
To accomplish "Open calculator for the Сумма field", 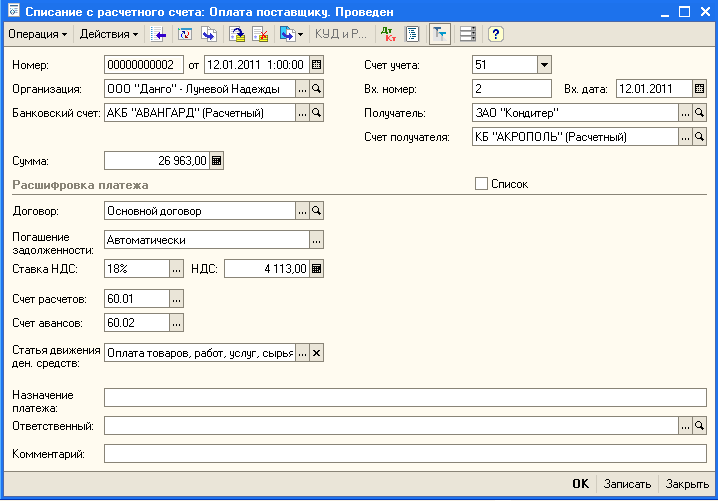I will point(217,160).
